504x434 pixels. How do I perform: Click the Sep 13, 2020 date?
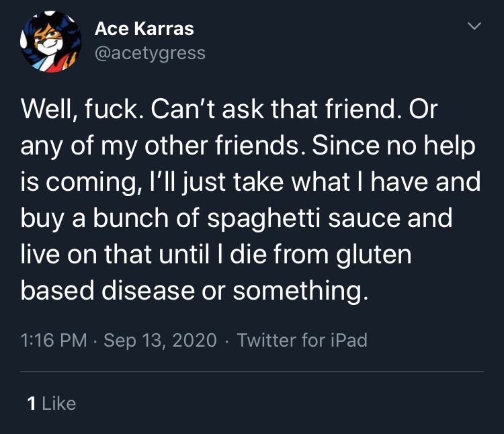(160, 340)
